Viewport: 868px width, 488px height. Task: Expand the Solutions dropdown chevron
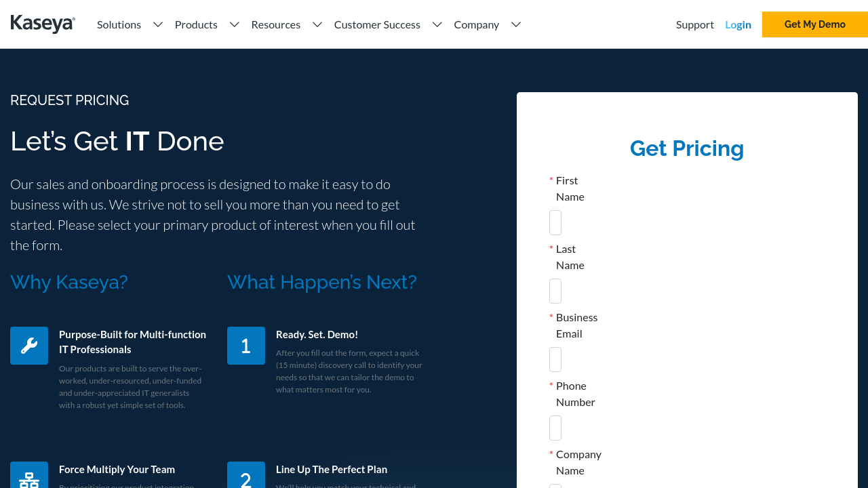click(x=158, y=24)
